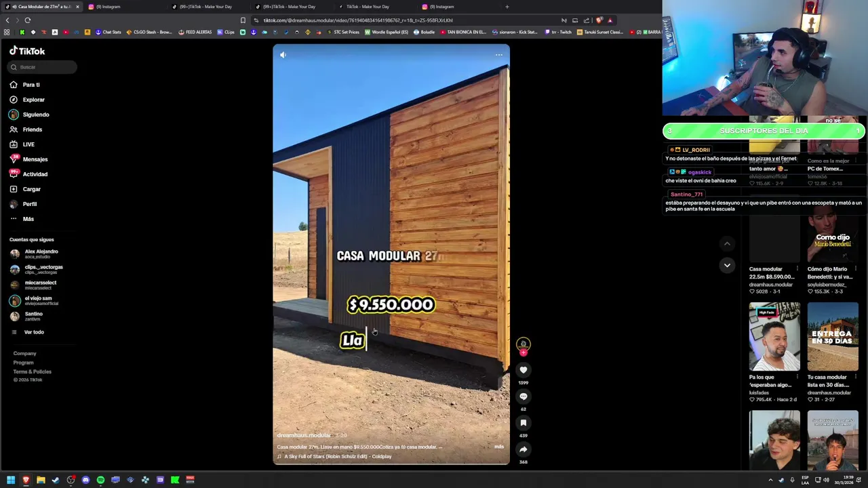Like the video with heart icon
The height and width of the screenshot is (488, 868).
(523, 370)
